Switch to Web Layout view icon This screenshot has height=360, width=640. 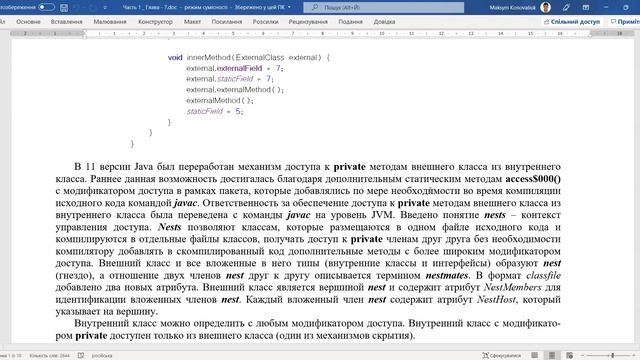coord(569,356)
